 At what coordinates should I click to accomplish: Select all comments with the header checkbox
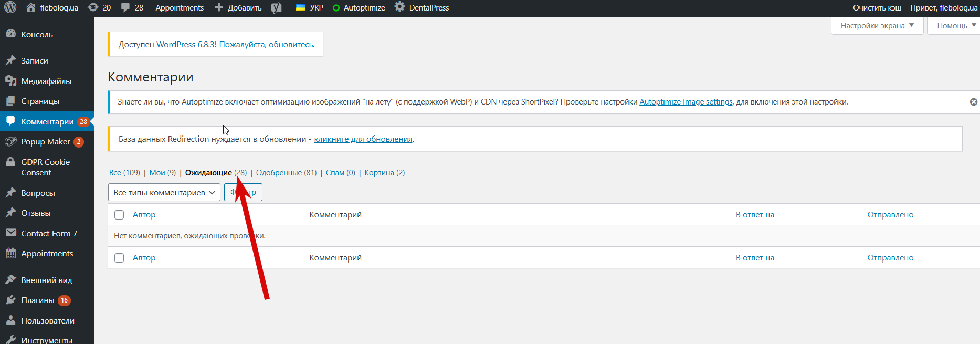pos(119,215)
